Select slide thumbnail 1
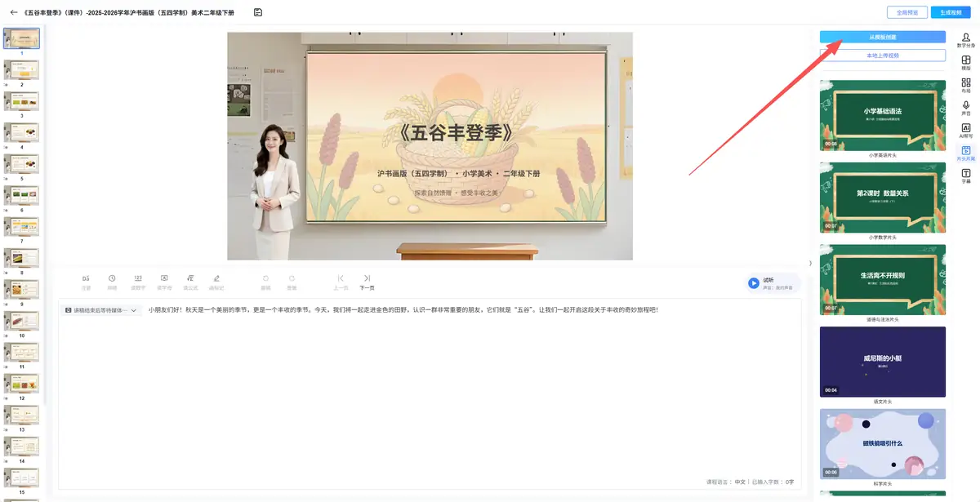Screen dimensions: 980x502 tap(21, 38)
